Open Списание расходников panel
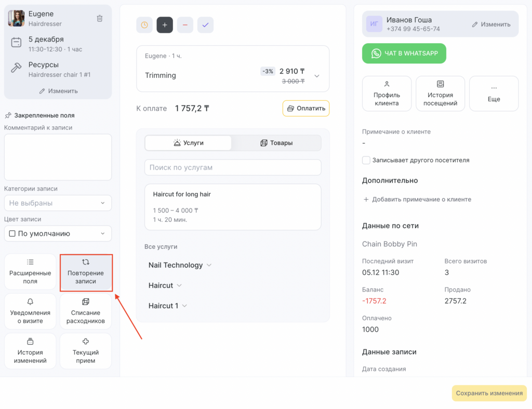Screen dimensions: 532x409 tap(86, 312)
